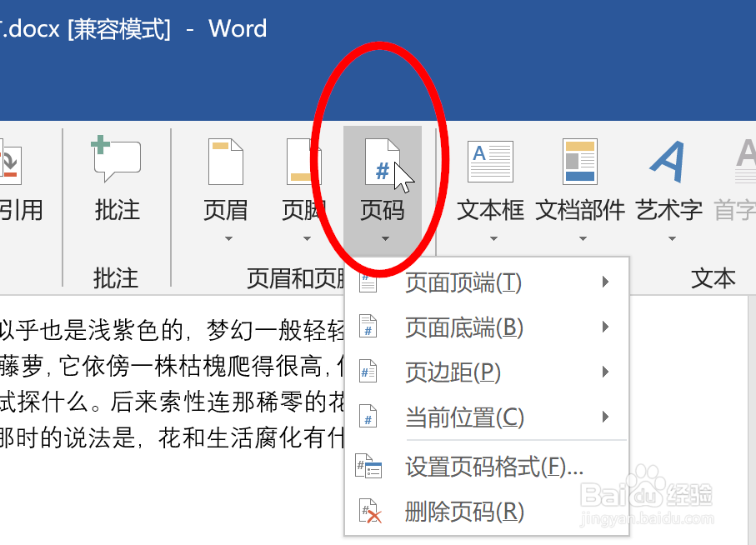Click red-X icon beside 删除页码(R)
This screenshot has width=756, height=545.
pos(370,512)
